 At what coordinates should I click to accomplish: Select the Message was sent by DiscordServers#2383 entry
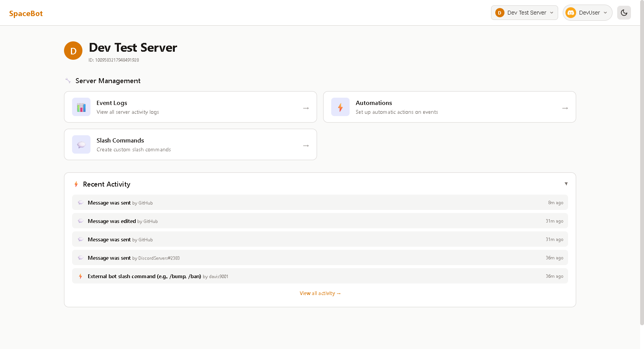320,257
